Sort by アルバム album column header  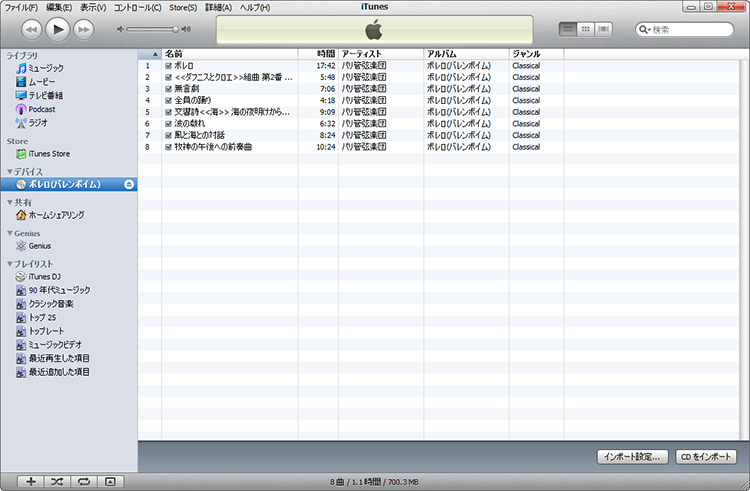pyautogui.click(x=466, y=54)
